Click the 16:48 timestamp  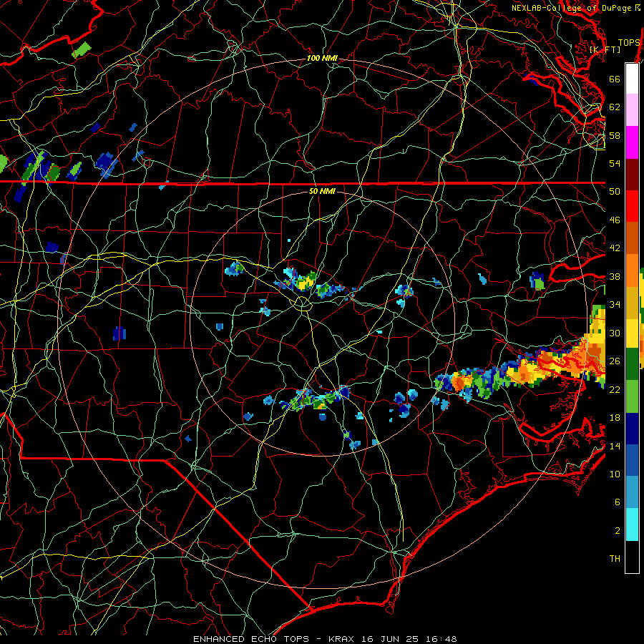click(x=441, y=639)
